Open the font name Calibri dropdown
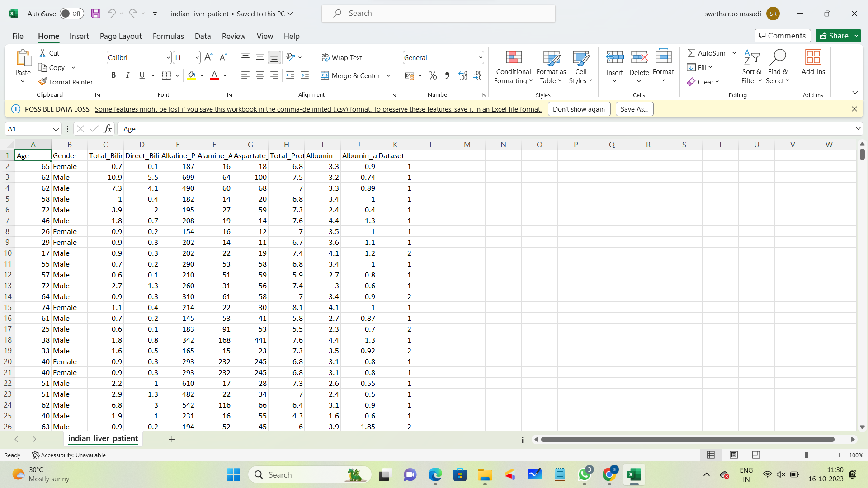 click(168, 58)
